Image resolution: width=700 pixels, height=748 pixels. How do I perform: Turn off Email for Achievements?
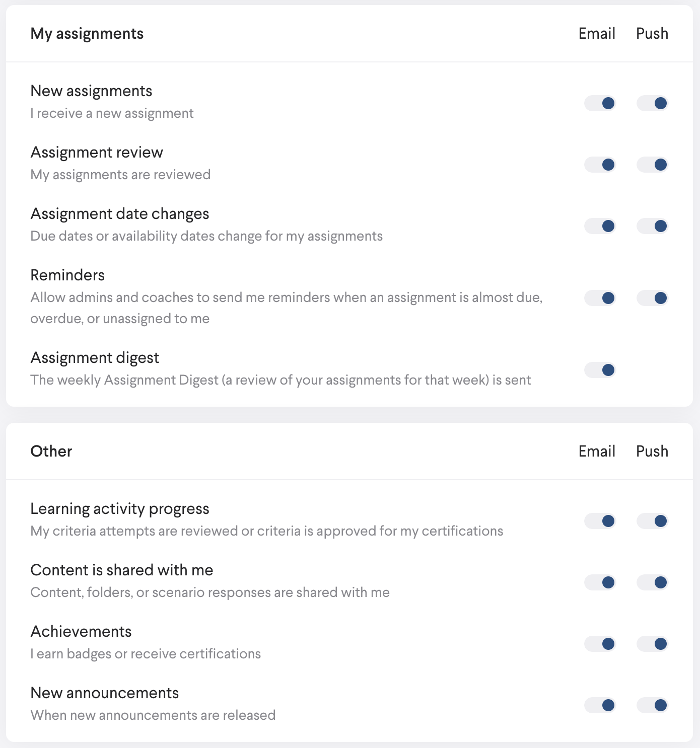click(600, 644)
